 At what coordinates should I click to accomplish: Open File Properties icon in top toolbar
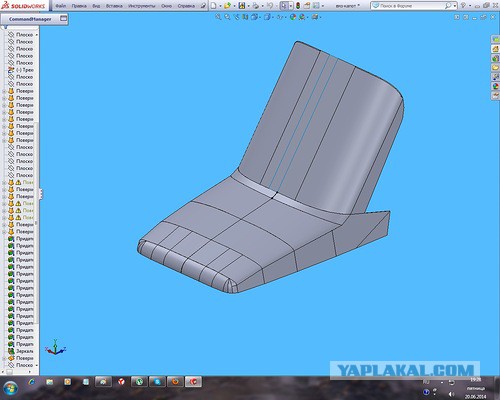[x=307, y=6]
